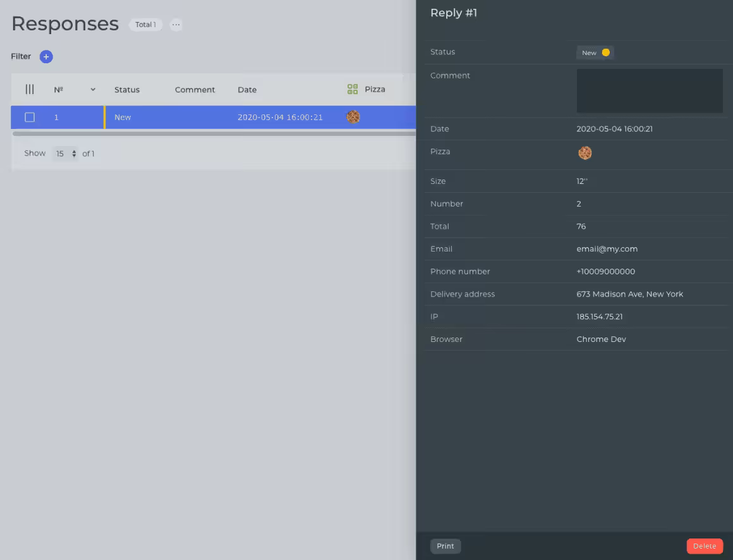
Task: Sort by Date column header
Action: (x=247, y=90)
